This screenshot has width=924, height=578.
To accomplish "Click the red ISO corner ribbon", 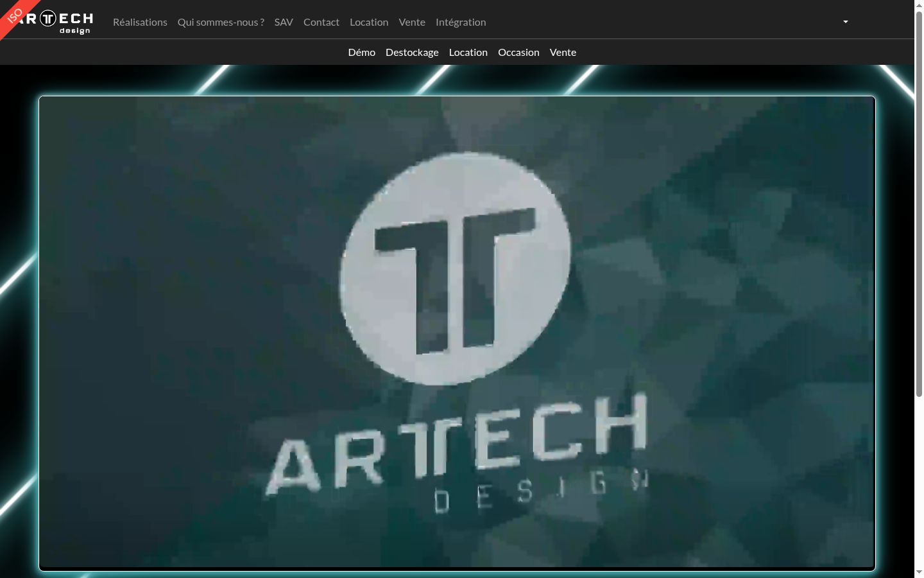I will coord(14,15).
